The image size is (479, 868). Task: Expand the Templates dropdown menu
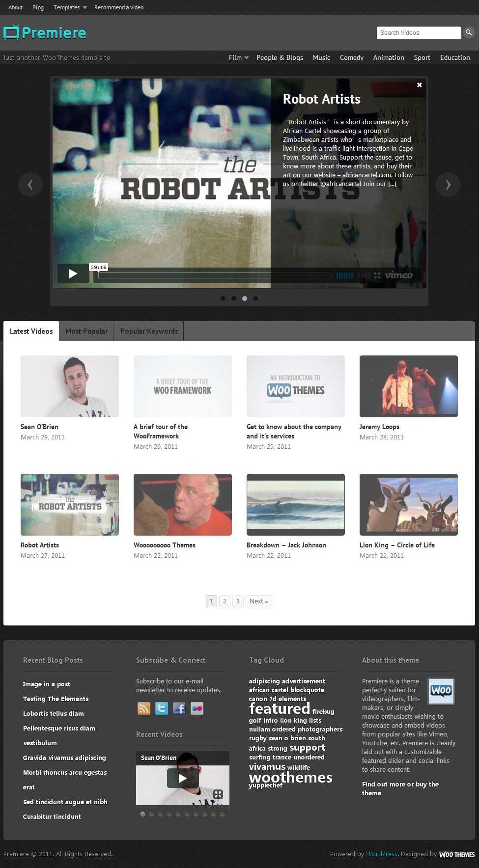pyautogui.click(x=70, y=7)
